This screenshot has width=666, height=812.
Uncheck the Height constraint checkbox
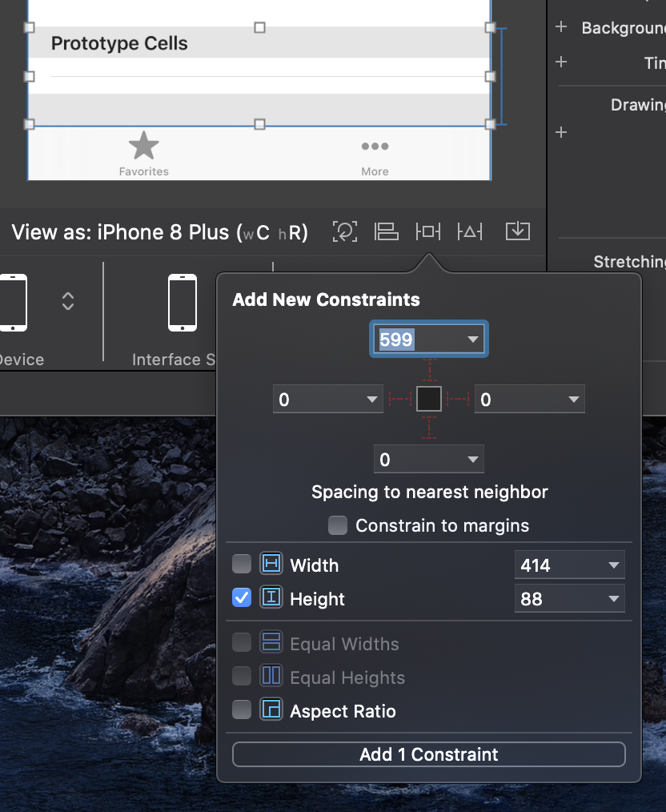(x=242, y=597)
